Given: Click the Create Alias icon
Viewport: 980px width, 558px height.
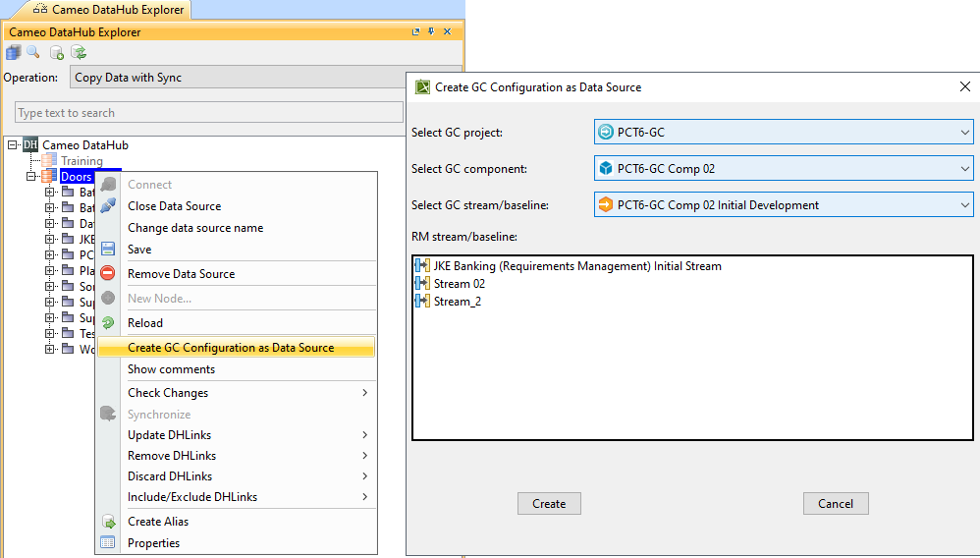Looking at the screenshot, I should [x=108, y=522].
